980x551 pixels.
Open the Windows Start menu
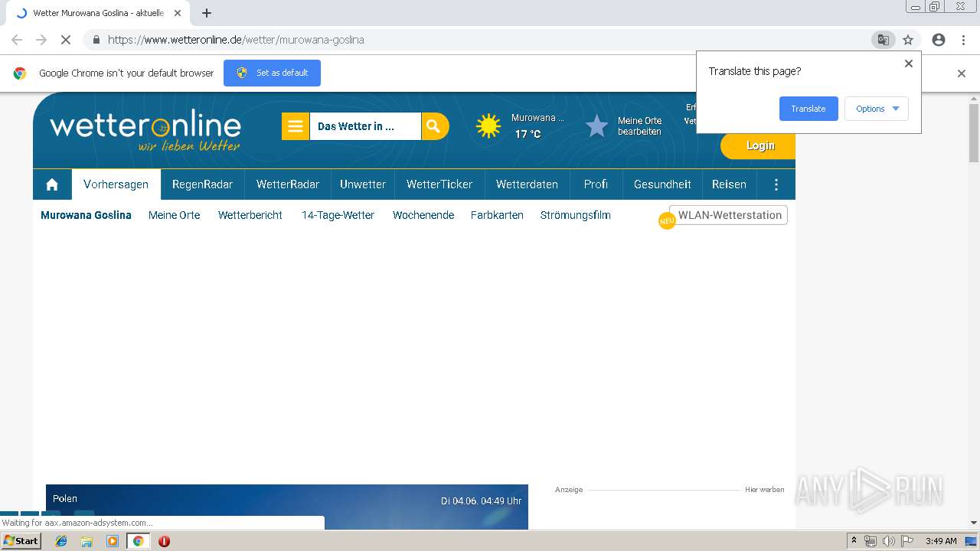(21, 541)
